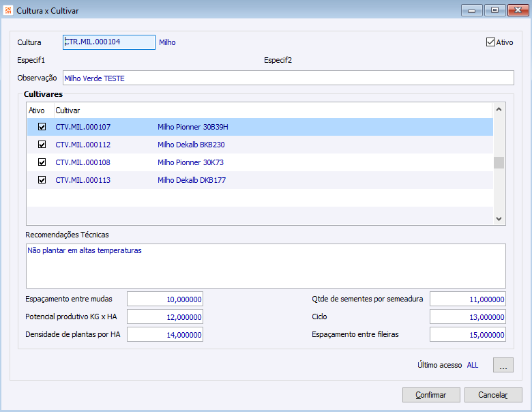Toggle Ativo checkbox for CTV.MIL.000108
The width and height of the screenshot is (532, 412).
(42, 162)
